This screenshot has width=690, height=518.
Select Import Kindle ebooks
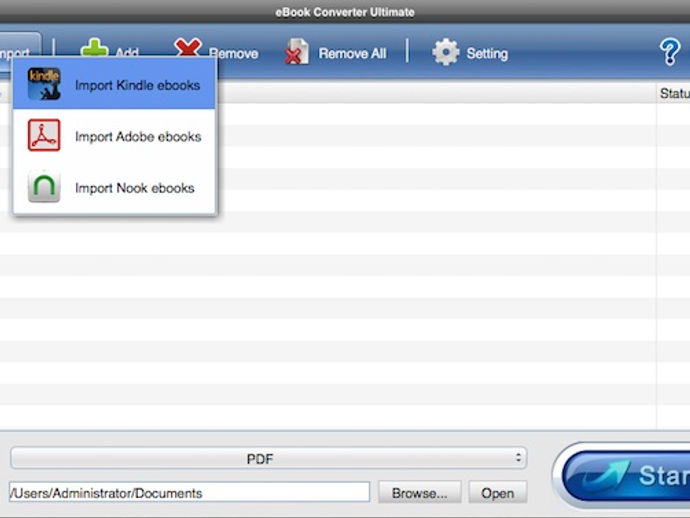tap(114, 84)
